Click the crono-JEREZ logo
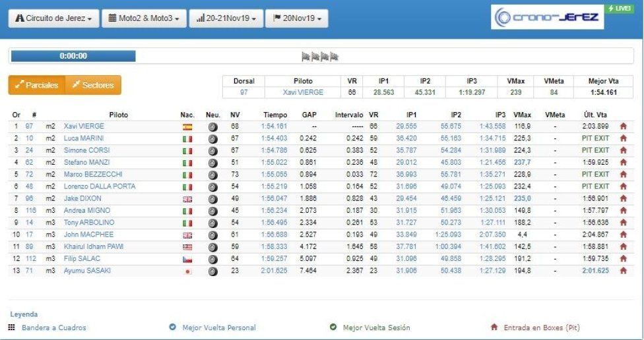 click(x=547, y=17)
